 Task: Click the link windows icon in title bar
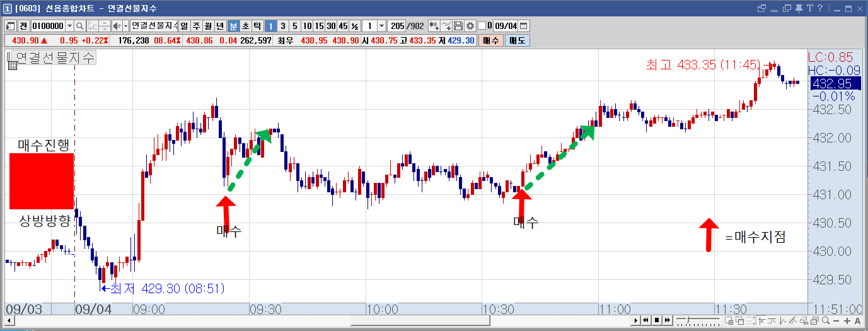[761, 8]
